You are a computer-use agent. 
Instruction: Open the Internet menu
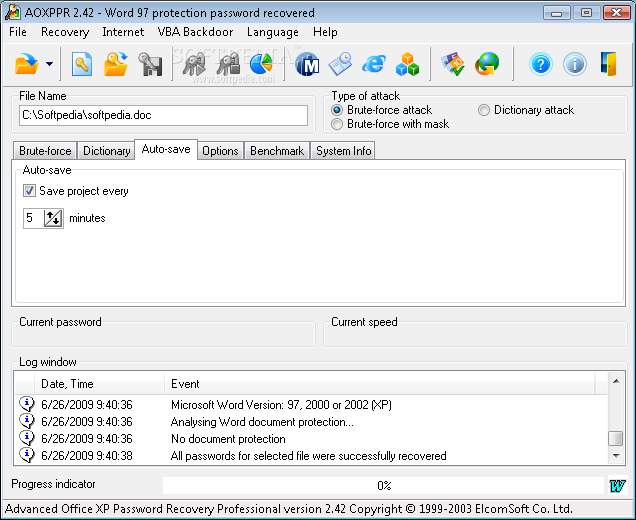click(x=123, y=32)
